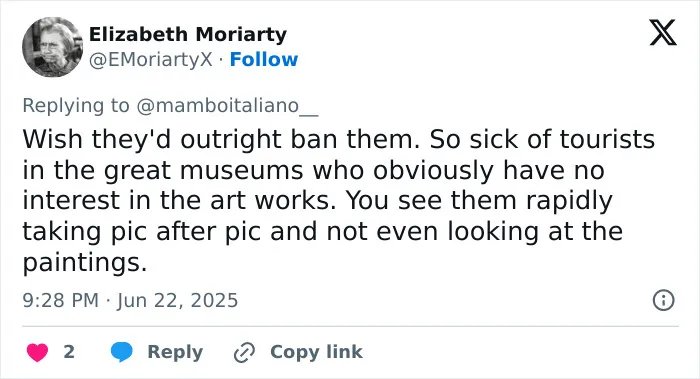Click the line taking pic after pic
The image size is (700, 379).
[322, 232]
